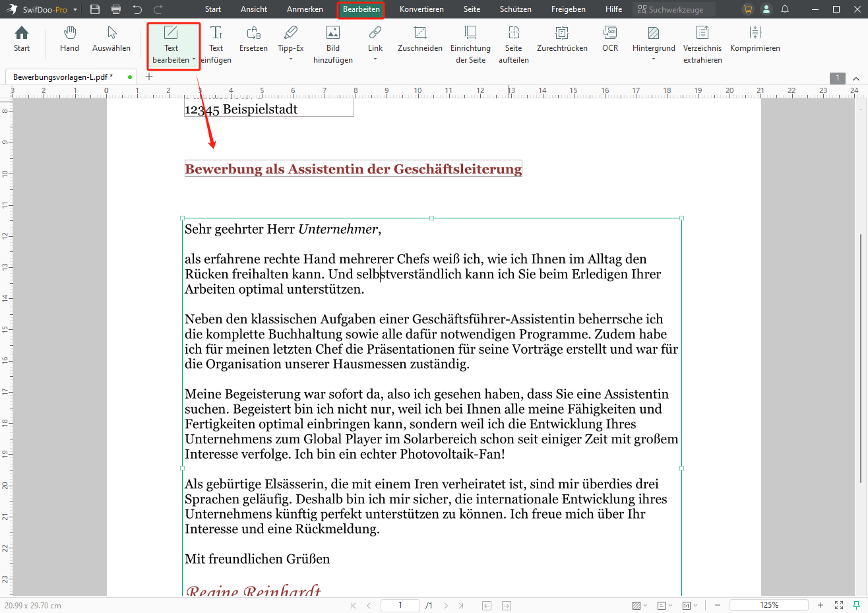This screenshot has height=613, width=868.
Task: Click the Komprimieren compress tool
Action: click(x=755, y=40)
